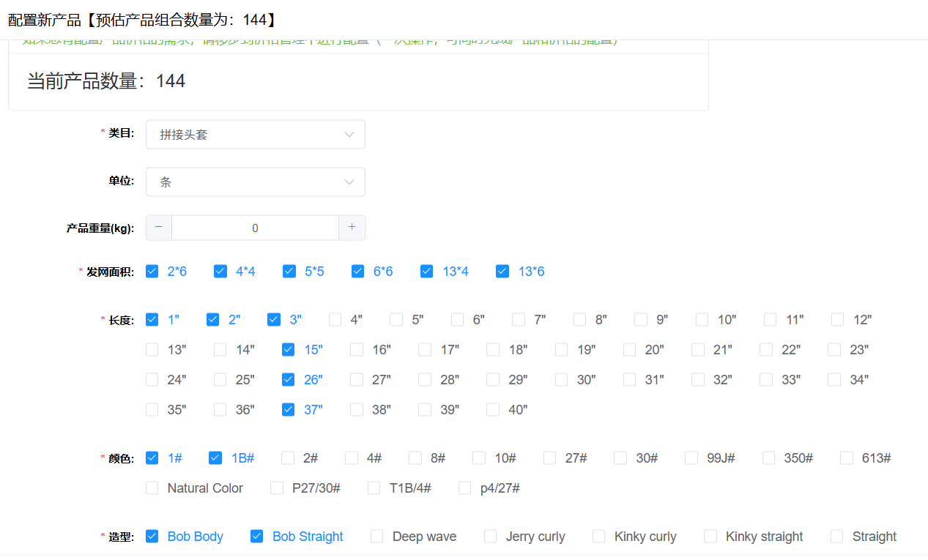Uncheck the 15" length option
The width and height of the screenshot is (928, 560).
click(289, 350)
